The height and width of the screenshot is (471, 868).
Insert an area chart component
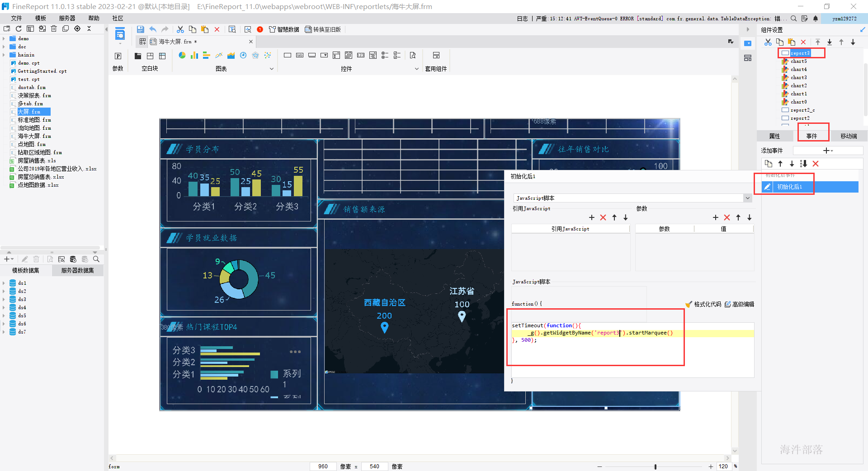[231, 55]
